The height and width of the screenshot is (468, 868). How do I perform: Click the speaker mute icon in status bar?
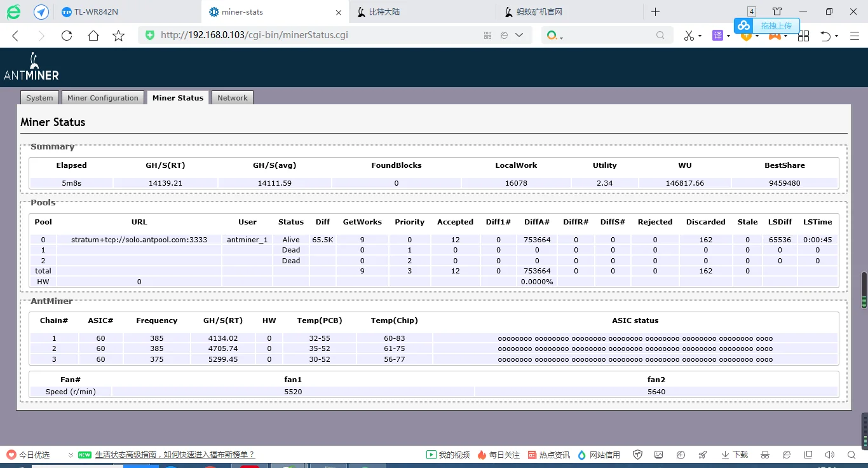click(829, 455)
